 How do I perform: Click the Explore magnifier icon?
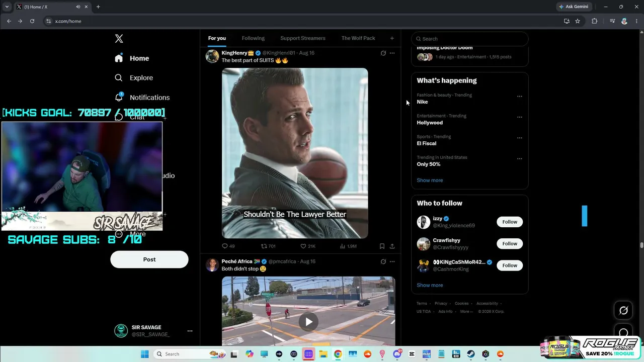tap(119, 78)
